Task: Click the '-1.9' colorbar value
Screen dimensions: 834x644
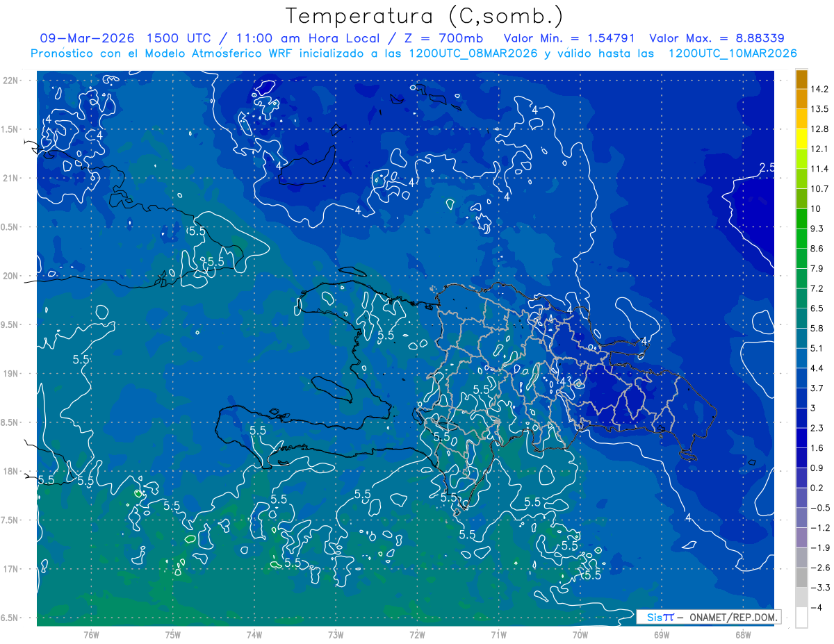Action: coord(819,547)
